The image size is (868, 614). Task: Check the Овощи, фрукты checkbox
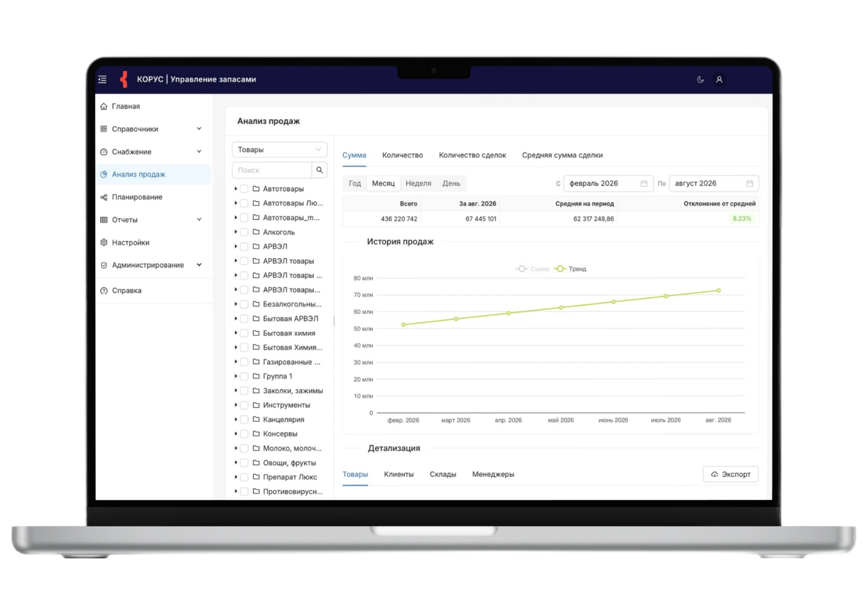point(244,463)
